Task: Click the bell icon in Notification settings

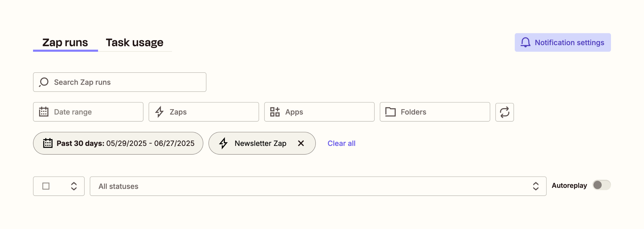Action: click(525, 42)
